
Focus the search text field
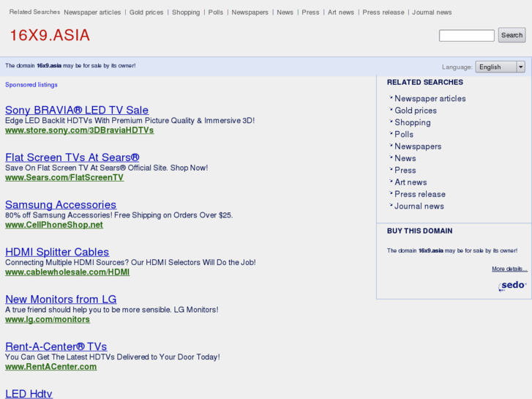(467, 35)
